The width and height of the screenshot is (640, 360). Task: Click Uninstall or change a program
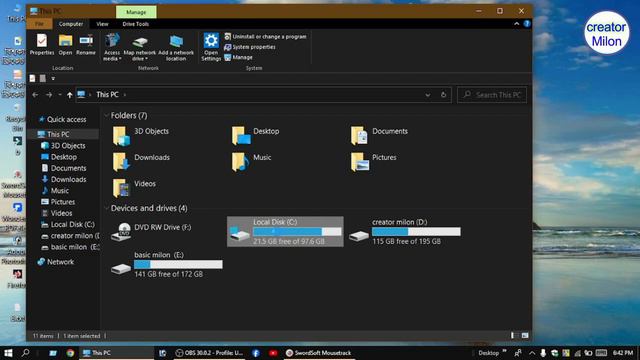coord(265,37)
